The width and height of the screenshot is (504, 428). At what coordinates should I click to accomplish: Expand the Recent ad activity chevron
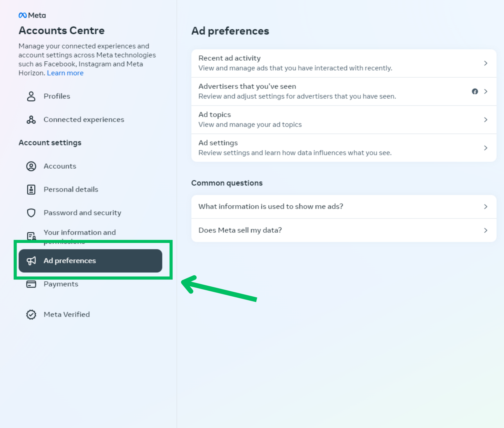[485, 63]
